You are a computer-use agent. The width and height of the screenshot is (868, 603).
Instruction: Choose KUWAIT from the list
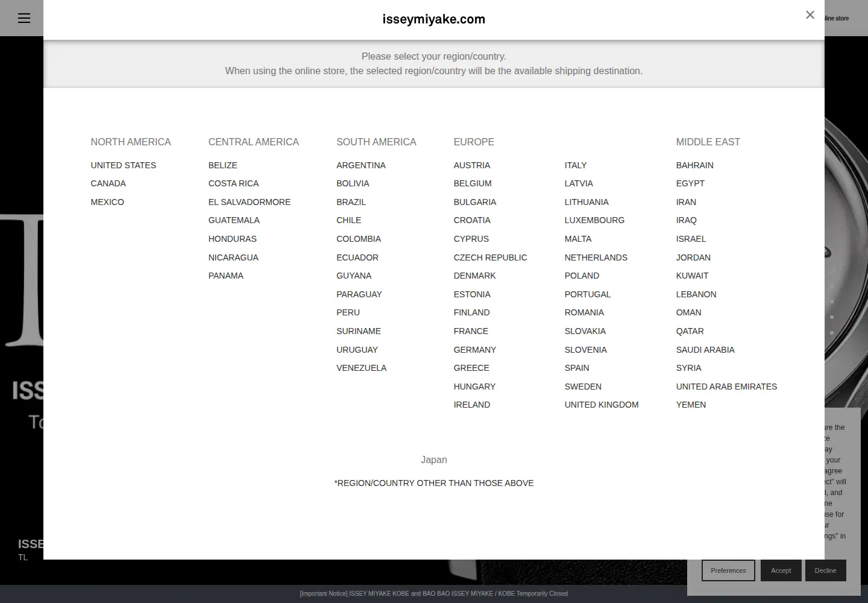[x=693, y=276]
